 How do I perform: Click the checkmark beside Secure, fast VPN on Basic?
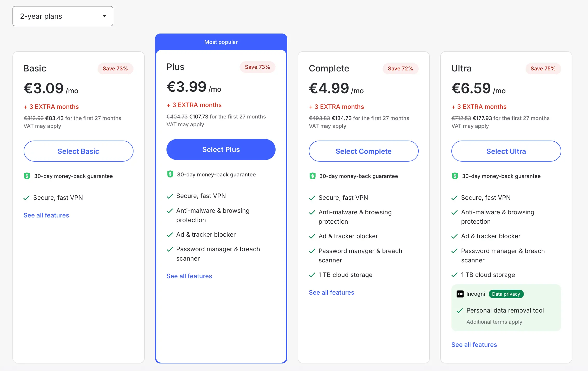[x=26, y=198]
